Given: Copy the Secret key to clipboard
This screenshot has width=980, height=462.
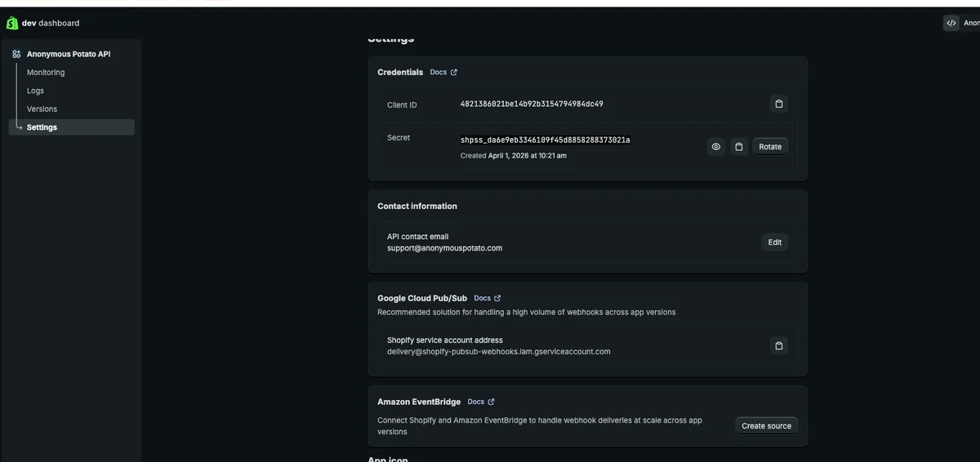Looking at the screenshot, I should tap(738, 147).
